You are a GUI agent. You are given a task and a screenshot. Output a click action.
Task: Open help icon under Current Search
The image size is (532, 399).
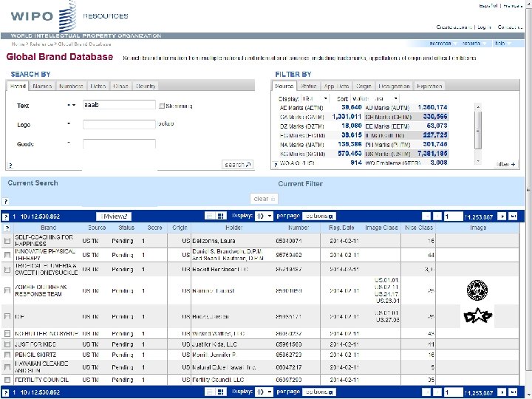[x=6, y=202]
